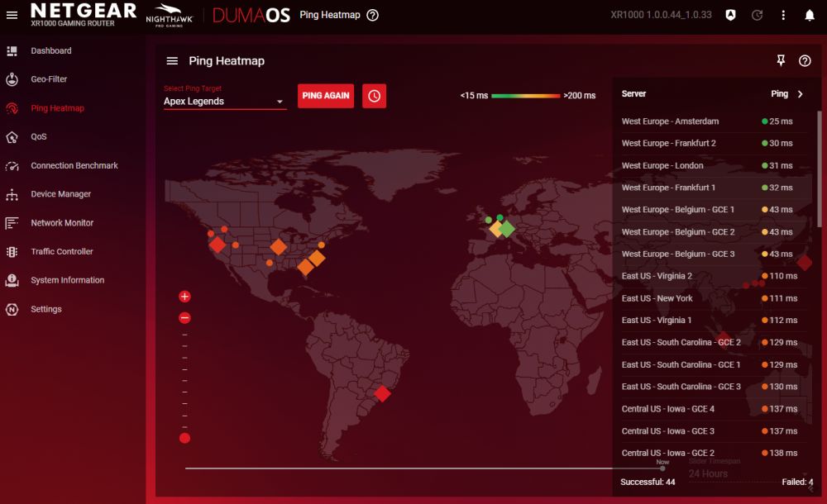Viewport: 827px width, 504px height.
Task: Click the yellow diamond marker in Europe
Action: [x=495, y=229]
